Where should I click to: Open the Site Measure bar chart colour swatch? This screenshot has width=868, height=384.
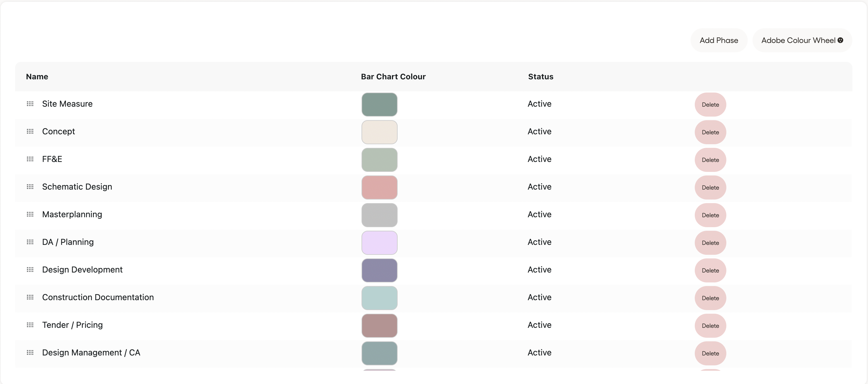pyautogui.click(x=380, y=104)
